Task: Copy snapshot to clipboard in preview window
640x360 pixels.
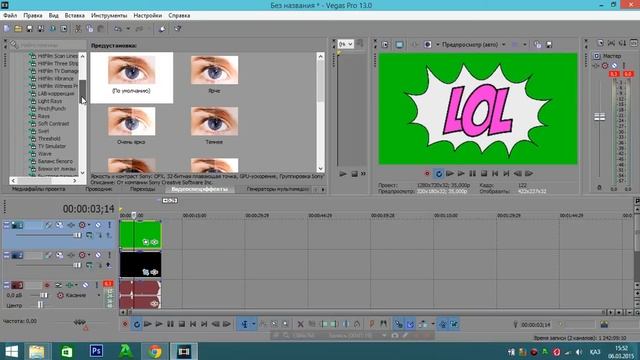Action: (x=538, y=44)
